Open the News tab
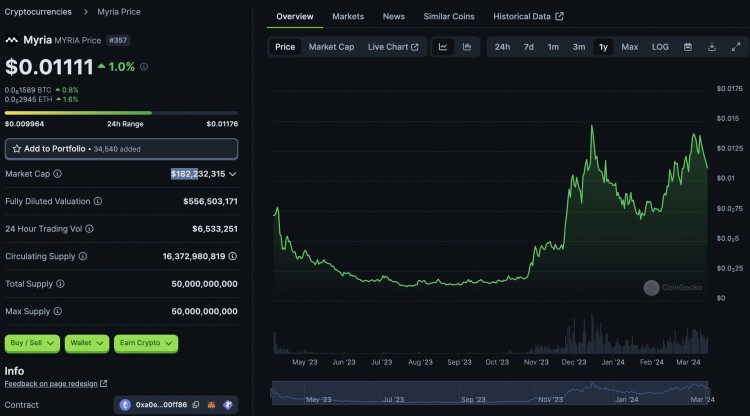The image size is (750, 416). 394,16
